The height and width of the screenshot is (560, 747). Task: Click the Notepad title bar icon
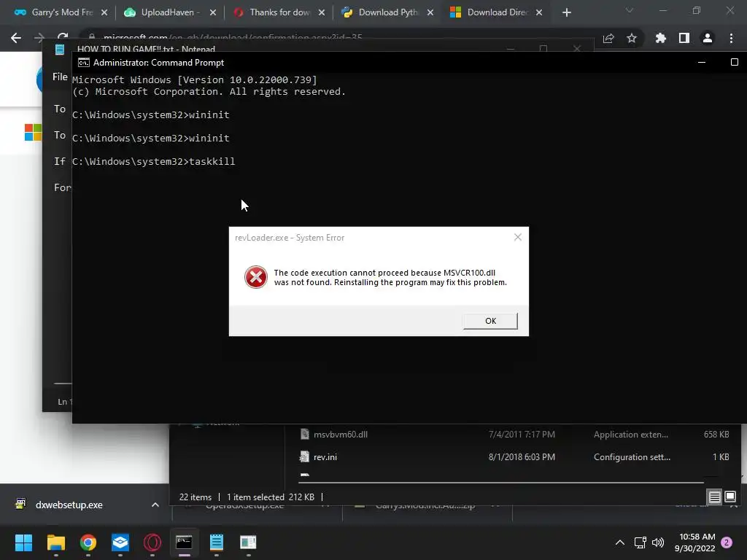pos(60,49)
